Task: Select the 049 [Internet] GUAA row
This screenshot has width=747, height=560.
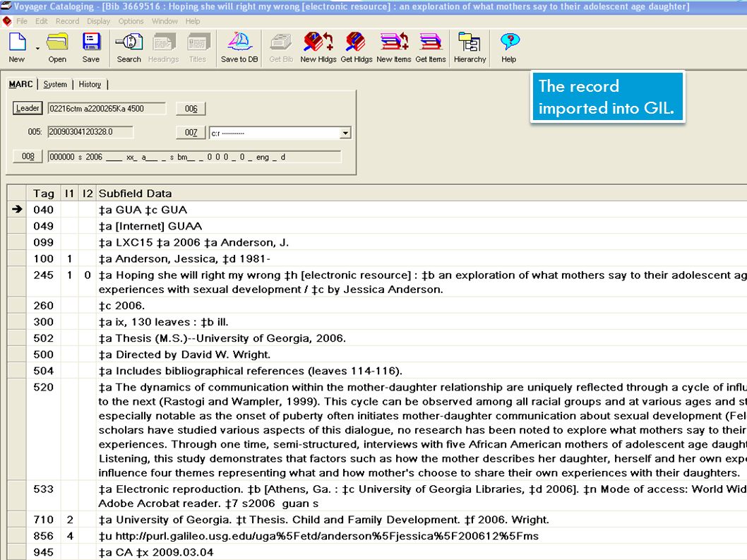Action: click(376, 226)
